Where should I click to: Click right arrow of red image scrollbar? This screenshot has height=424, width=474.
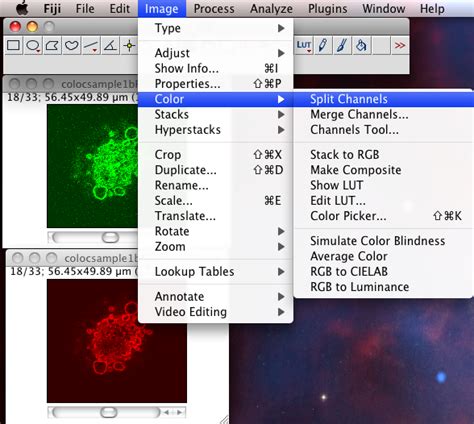(x=180, y=412)
